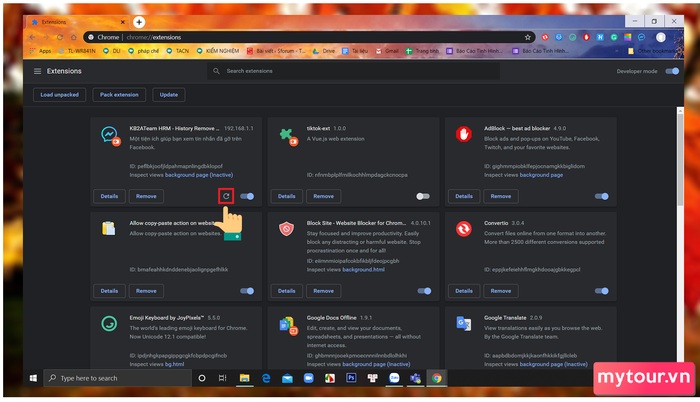Click the KB2ATeam HRM messenger extension icon
700x402 pixels.
click(x=110, y=135)
